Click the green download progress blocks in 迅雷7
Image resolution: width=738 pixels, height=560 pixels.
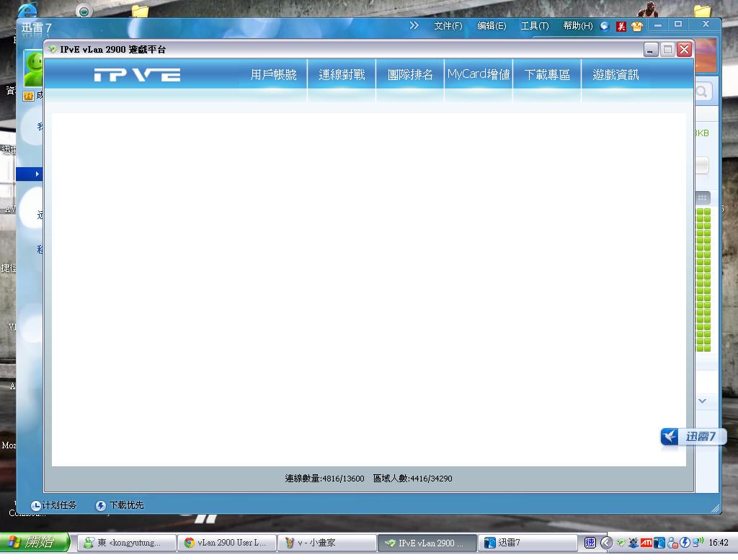point(703,280)
